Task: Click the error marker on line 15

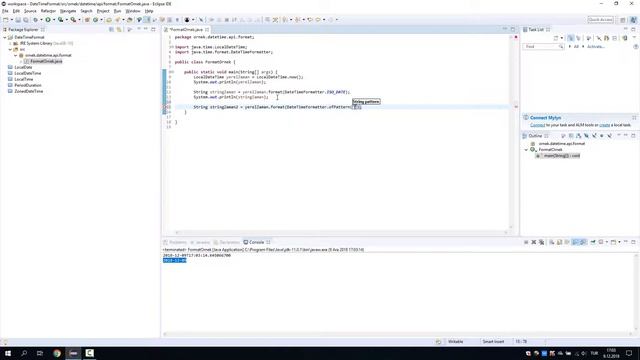Action: pos(164,107)
